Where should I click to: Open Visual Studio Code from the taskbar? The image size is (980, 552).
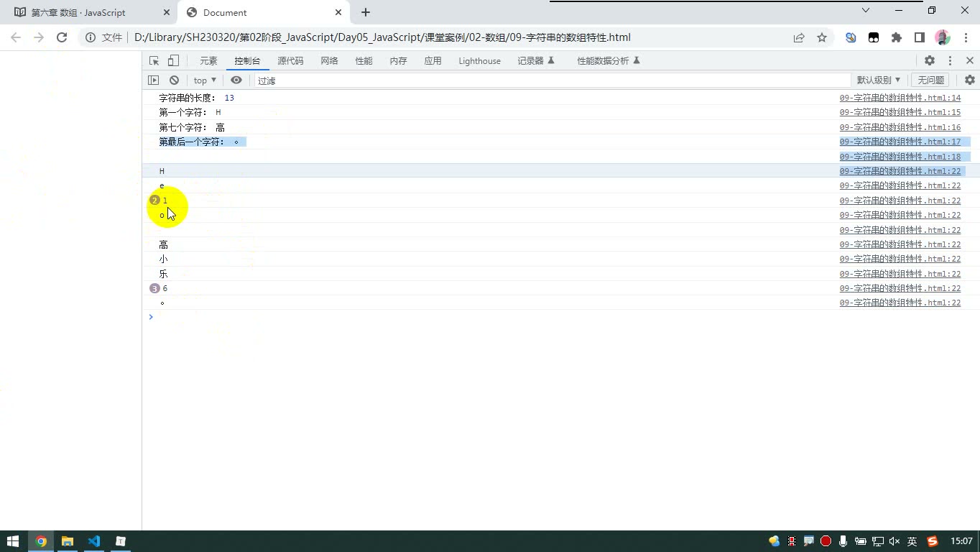pyautogui.click(x=94, y=541)
